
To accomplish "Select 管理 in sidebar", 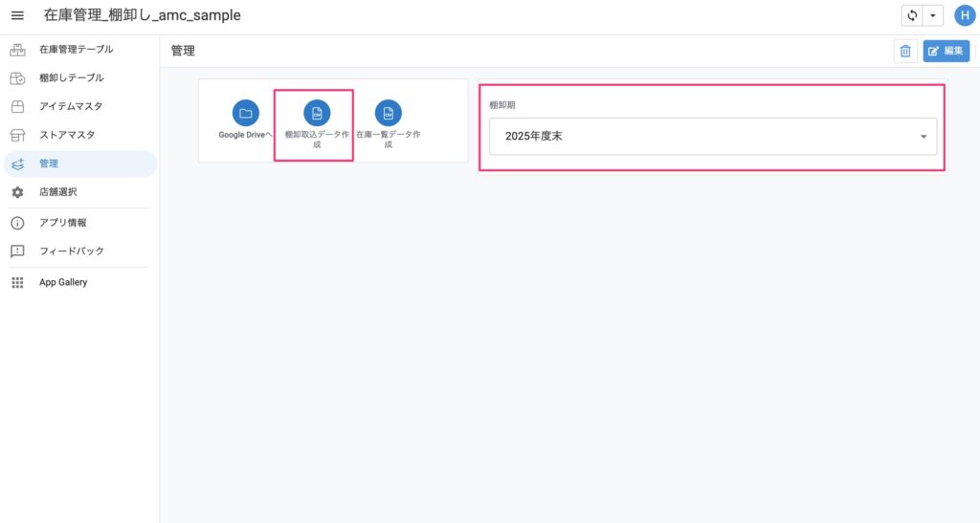I will pyautogui.click(x=80, y=163).
